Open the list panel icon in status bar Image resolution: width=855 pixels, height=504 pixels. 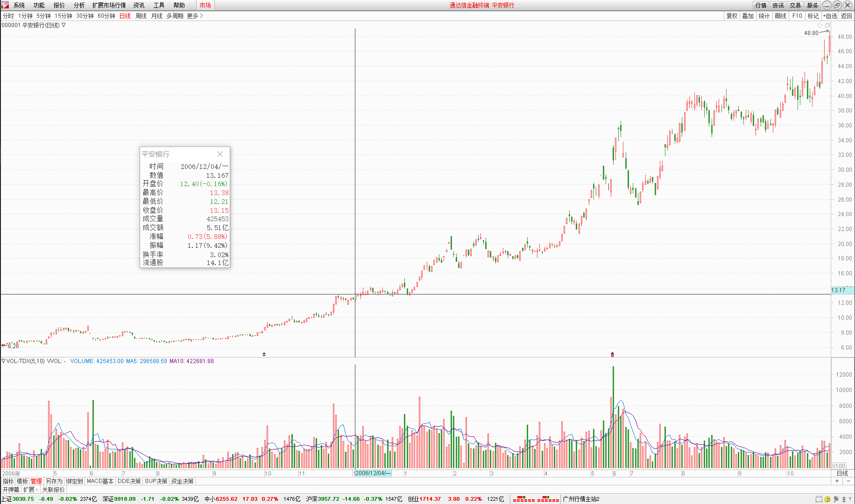(x=819, y=499)
